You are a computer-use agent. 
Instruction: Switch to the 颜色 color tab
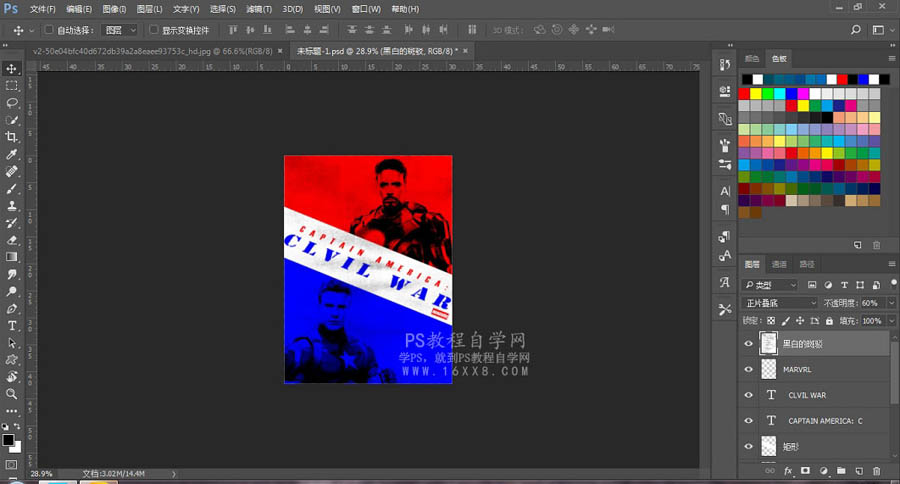751,59
